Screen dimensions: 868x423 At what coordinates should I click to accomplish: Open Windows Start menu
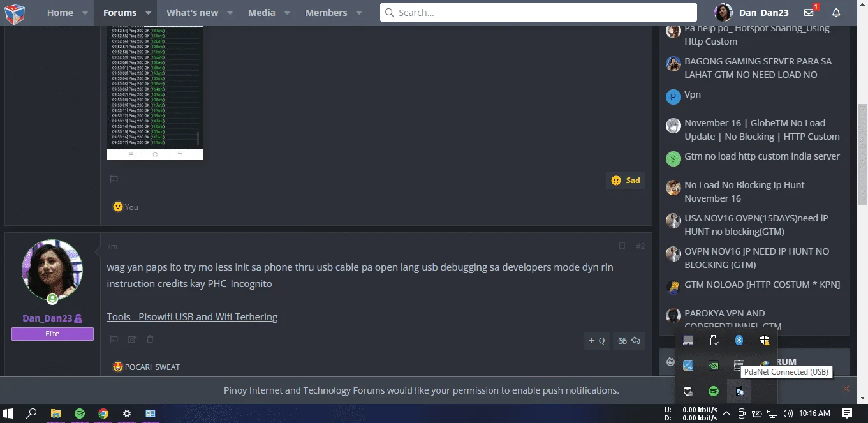click(9, 413)
